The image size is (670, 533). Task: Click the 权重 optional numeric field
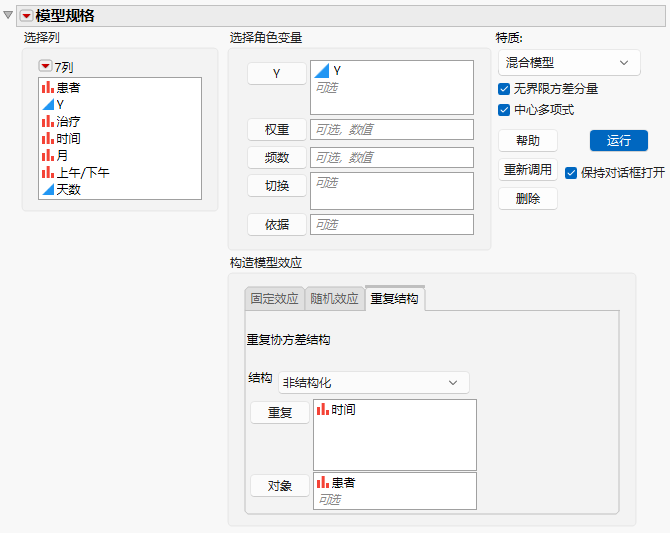[x=392, y=130]
